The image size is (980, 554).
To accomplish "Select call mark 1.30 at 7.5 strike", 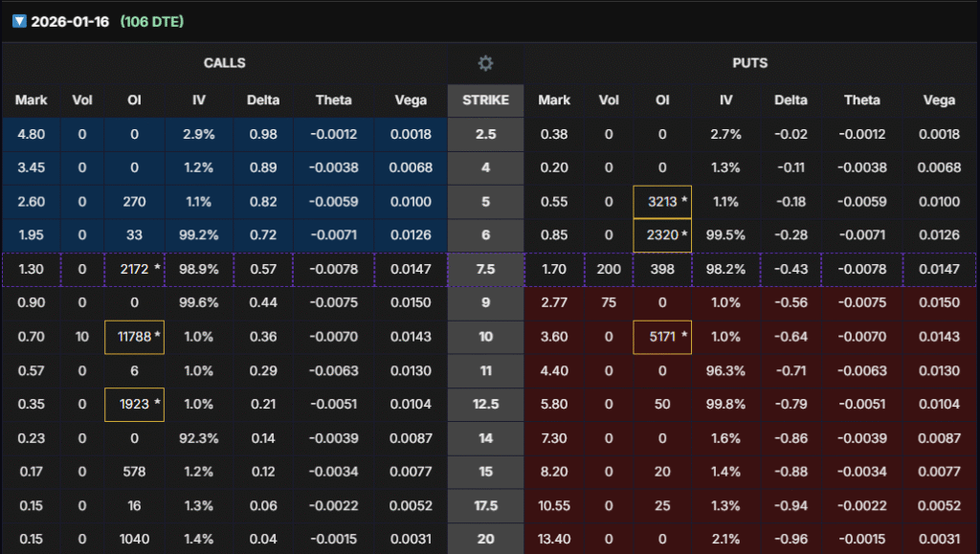I will [32, 270].
